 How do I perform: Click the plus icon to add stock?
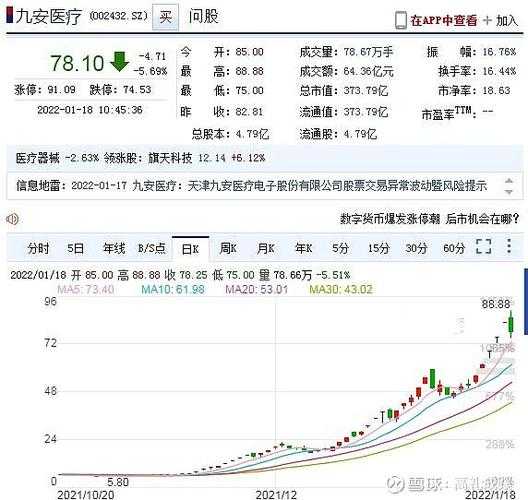pyautogui.click(x=487, y=20)
